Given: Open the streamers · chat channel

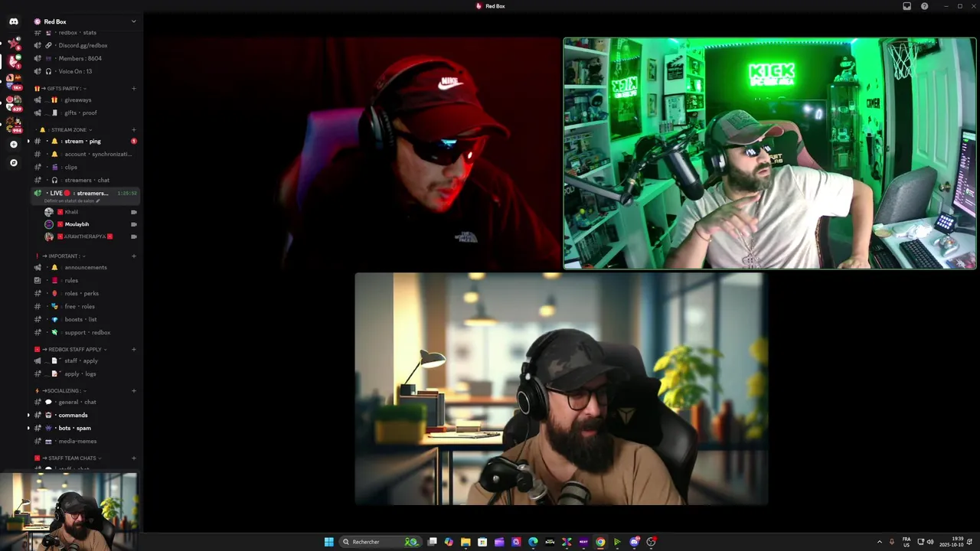Looking at the screenshot, I should pos(85,180).
